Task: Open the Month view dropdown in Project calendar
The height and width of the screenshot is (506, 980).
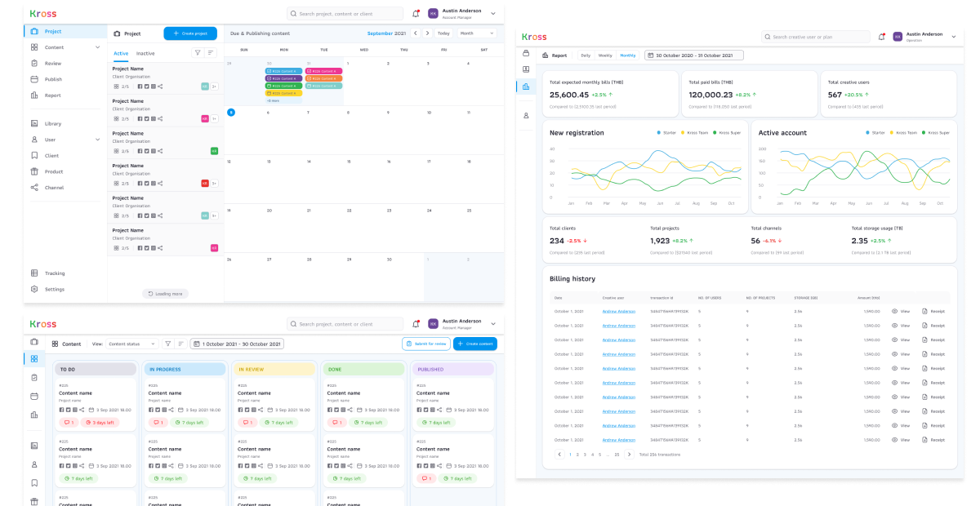Action: (477, 33)
